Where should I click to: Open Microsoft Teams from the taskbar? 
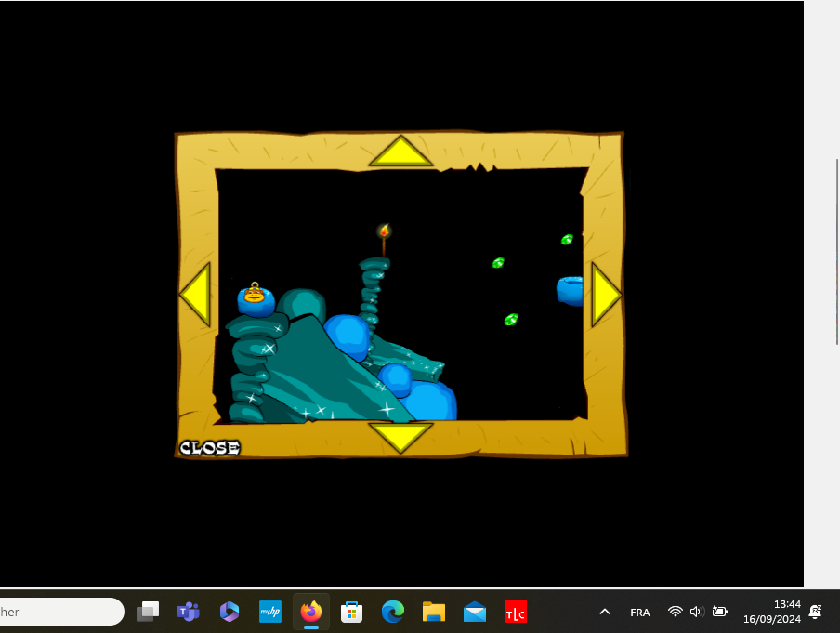click(189, 612)
